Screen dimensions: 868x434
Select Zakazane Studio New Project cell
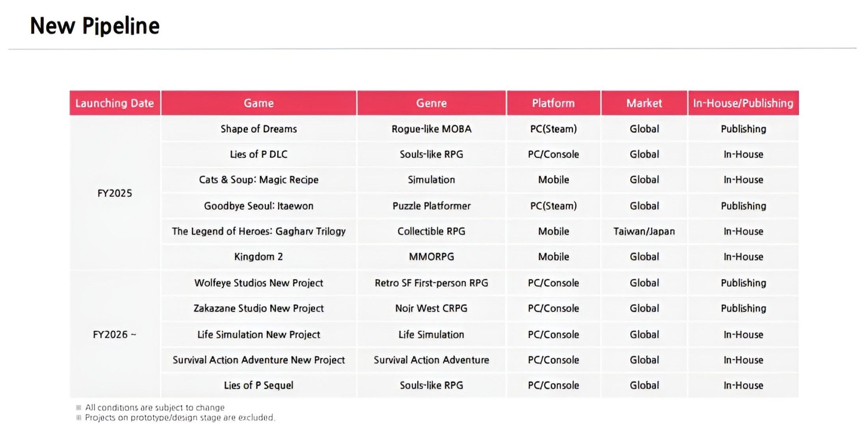tap(258, 309)
